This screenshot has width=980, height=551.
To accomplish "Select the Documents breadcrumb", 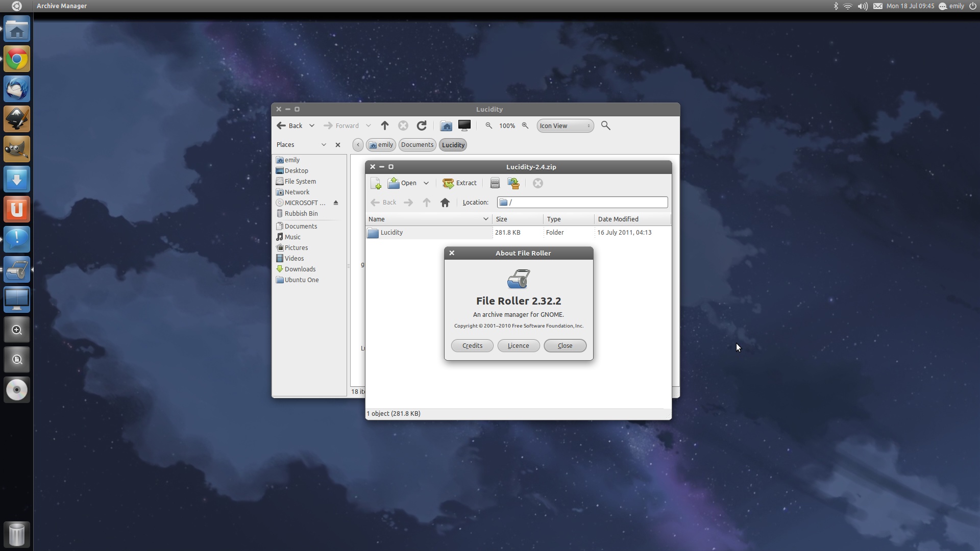I will [417, 145].
